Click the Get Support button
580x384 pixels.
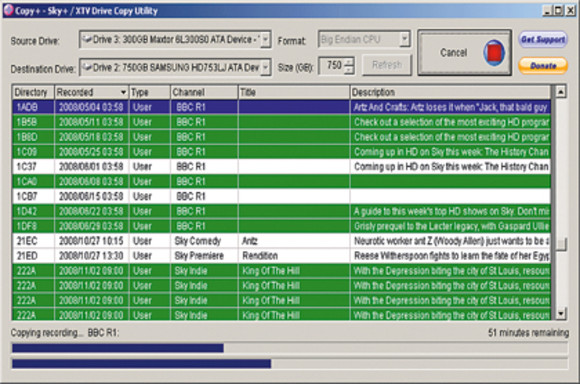pos(543,39)
